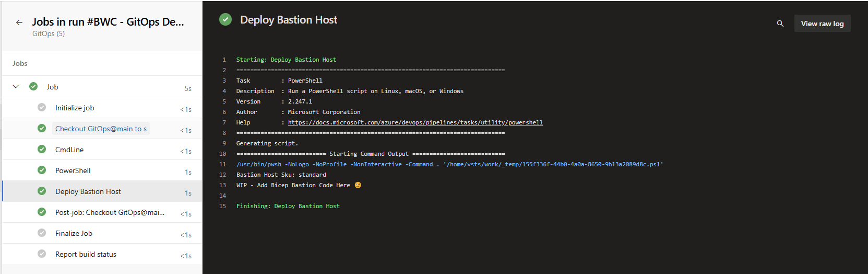Click log line number 13
The image size is (868, 274).
[223, 185]
